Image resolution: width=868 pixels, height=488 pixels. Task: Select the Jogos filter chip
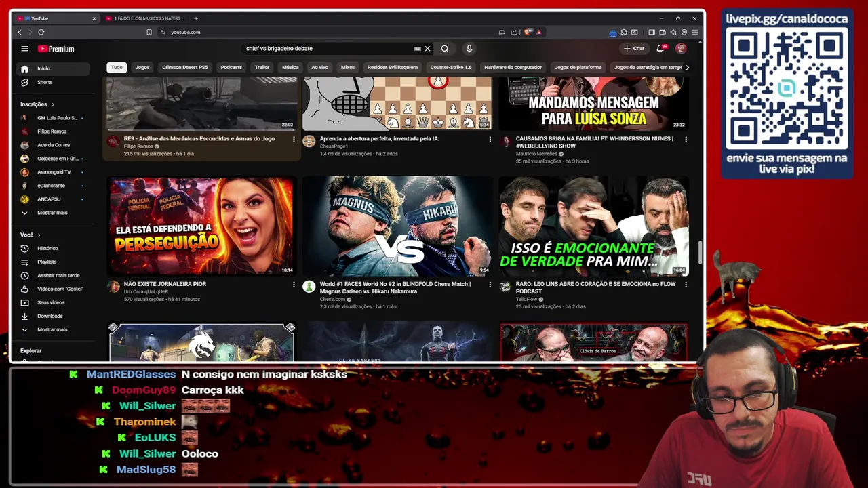142,67
